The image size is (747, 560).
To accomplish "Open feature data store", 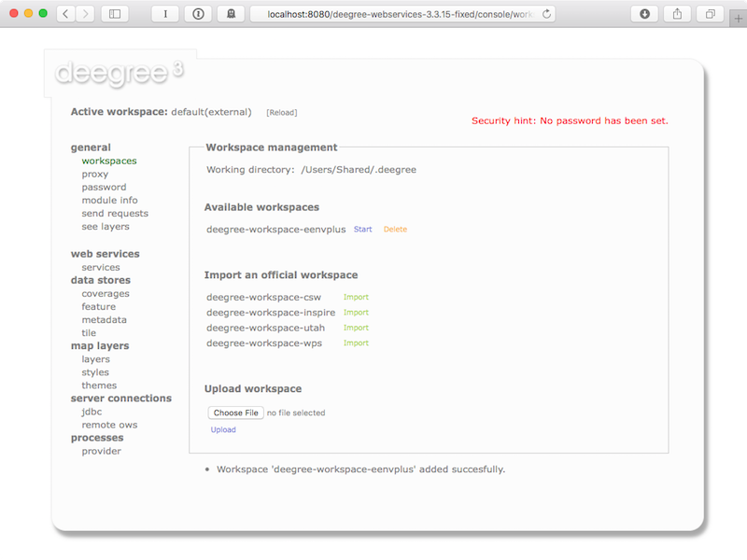I will 99,307.
